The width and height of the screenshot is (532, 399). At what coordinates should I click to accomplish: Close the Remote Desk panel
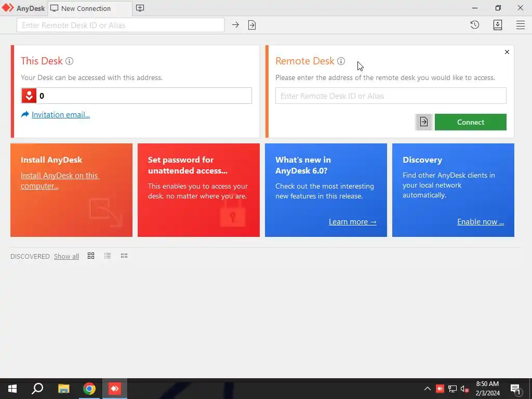(507, 52)
